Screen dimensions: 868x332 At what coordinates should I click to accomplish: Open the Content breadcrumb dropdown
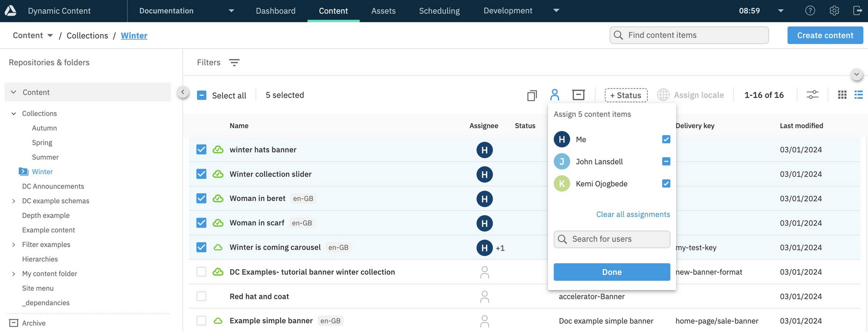[x=33, y=36]
